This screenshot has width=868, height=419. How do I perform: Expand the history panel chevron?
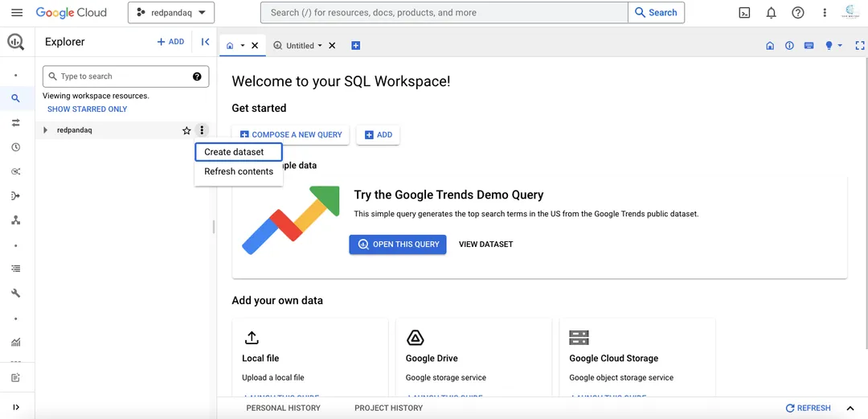[851, 408]
